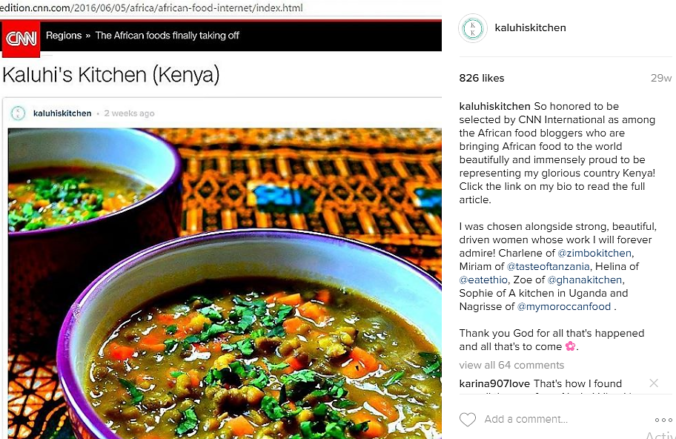
Task: Open the Regions breadcrumb menu item
Action: 64,35
